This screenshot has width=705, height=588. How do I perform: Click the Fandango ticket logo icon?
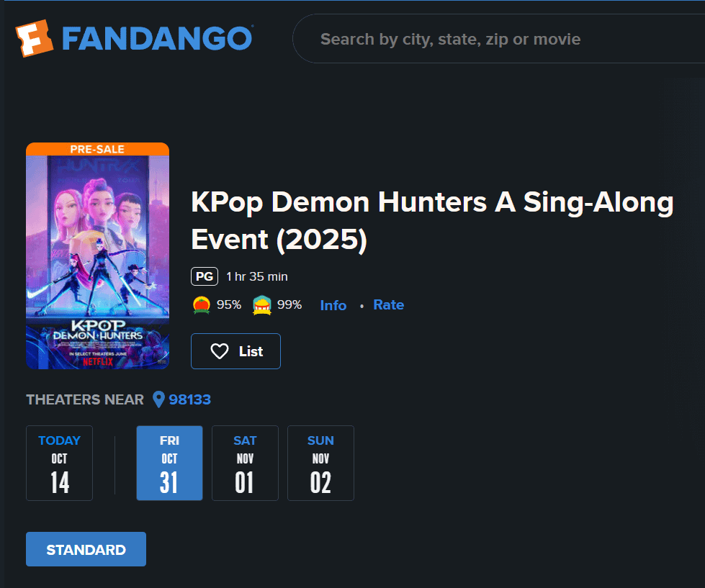(35, 39)
